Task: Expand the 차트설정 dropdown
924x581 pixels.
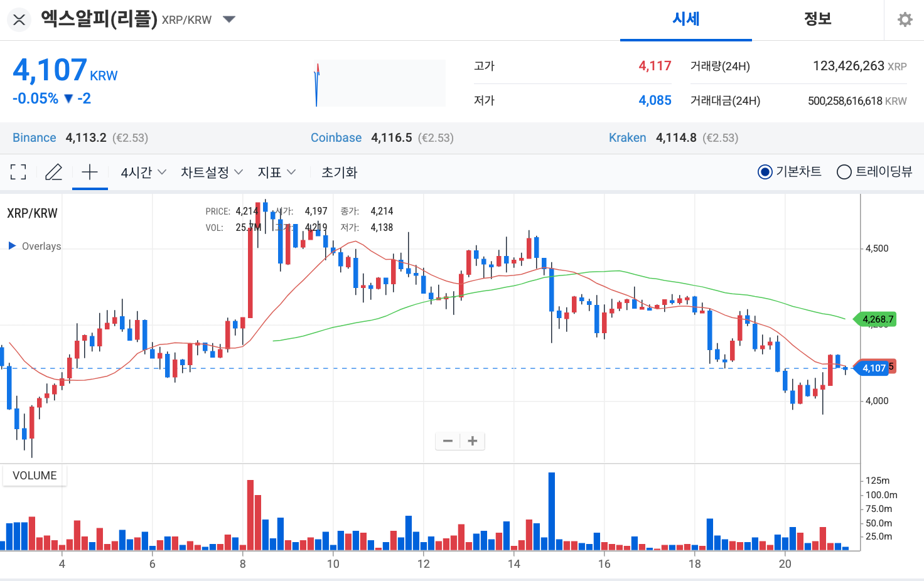Action: tap(211, 172)
